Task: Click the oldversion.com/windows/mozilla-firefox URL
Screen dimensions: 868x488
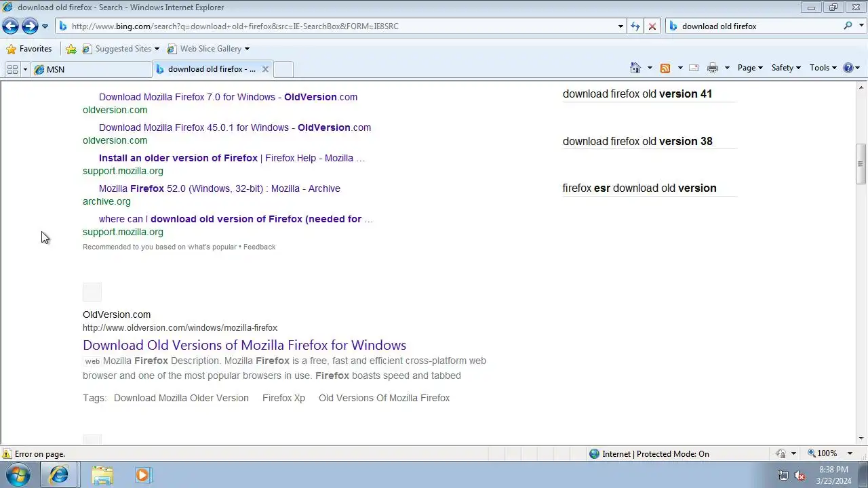Action: 180,328
